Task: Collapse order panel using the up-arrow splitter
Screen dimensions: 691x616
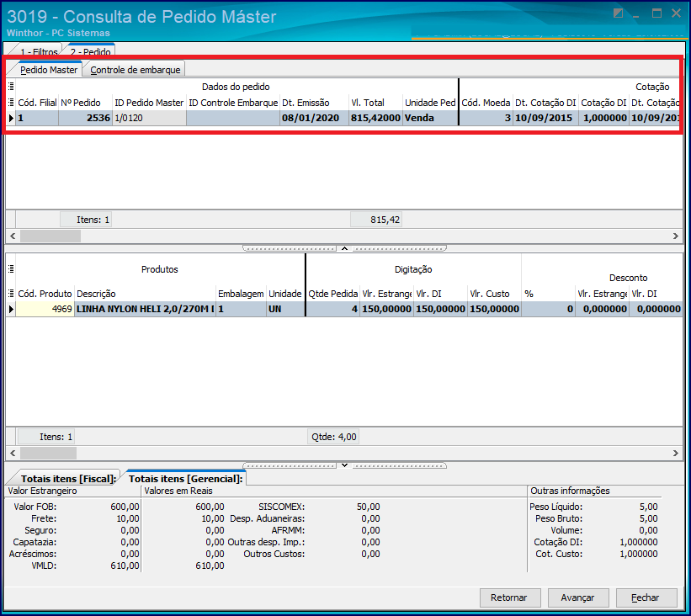Action: pyautogui.click(x=344, y=248)
